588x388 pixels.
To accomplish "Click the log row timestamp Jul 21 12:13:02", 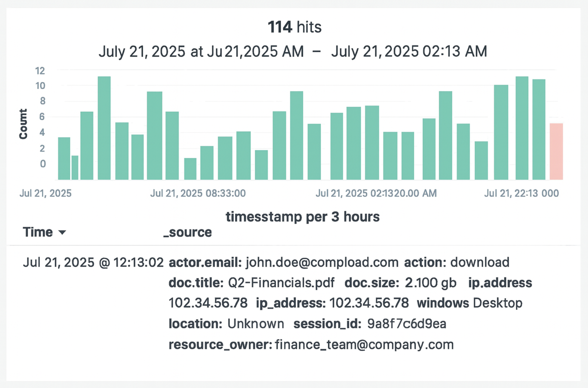I will pos(93,262).
